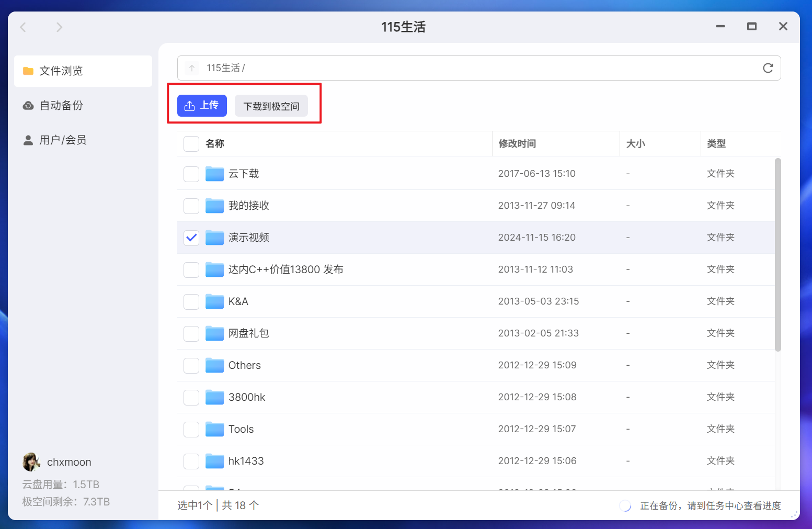Click the Tools folder name
812x529 pixels.
[x=241, y=429]
